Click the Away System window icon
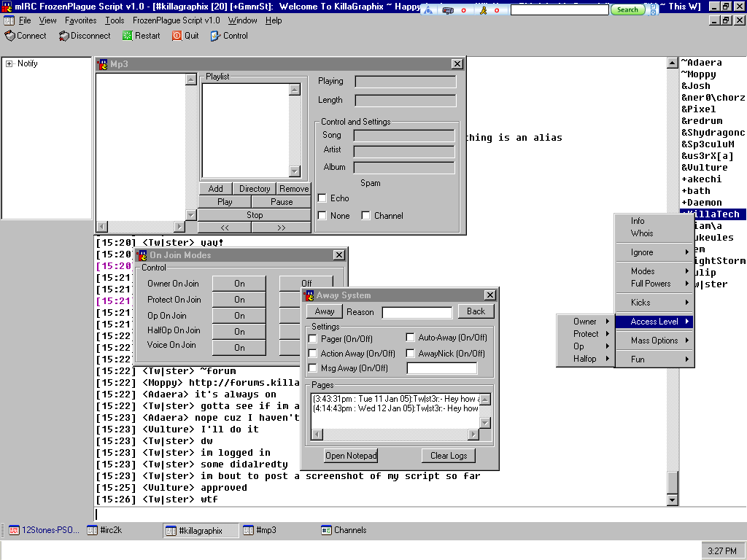This screenshot has height=560, width=747. tap(309, 296)
